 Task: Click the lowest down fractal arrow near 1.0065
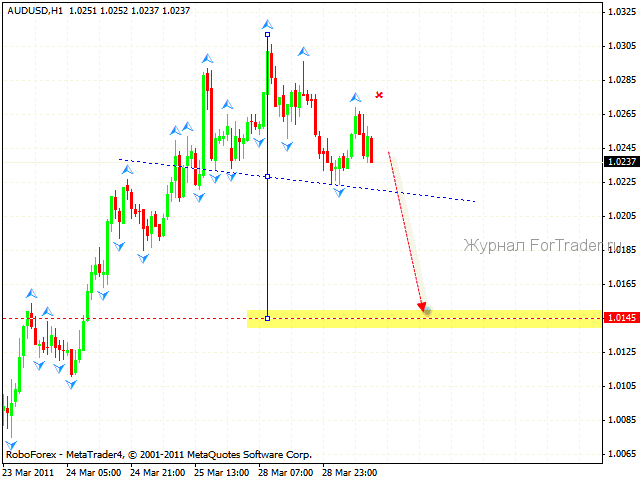(11, 445)
